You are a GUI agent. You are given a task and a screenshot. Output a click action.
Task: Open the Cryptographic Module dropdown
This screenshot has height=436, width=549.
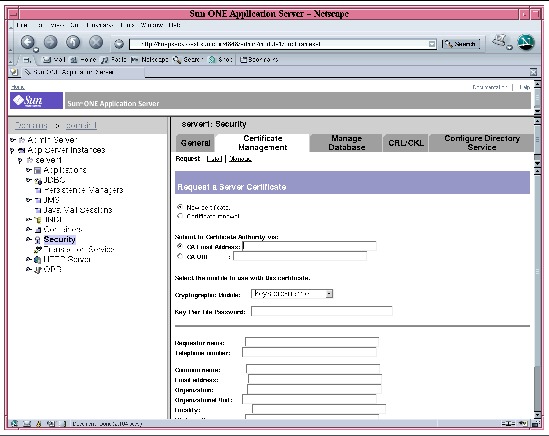click(x=292, y=294)
